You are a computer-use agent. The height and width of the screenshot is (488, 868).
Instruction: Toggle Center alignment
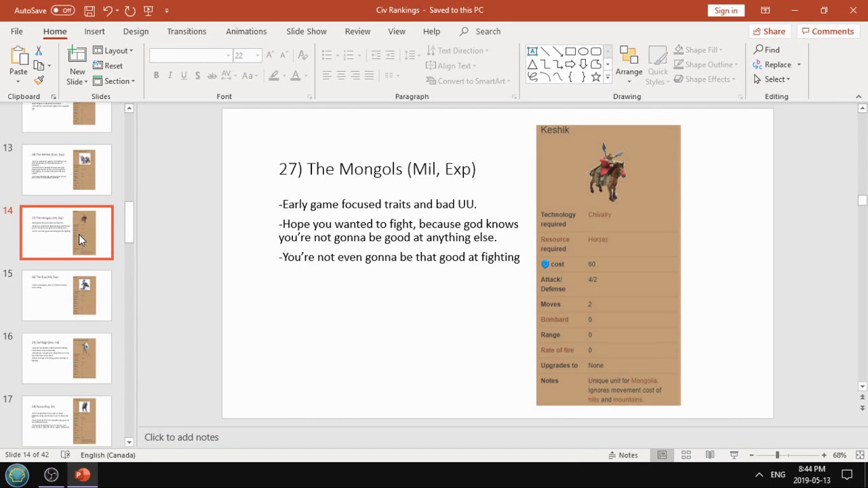[340, 75]
